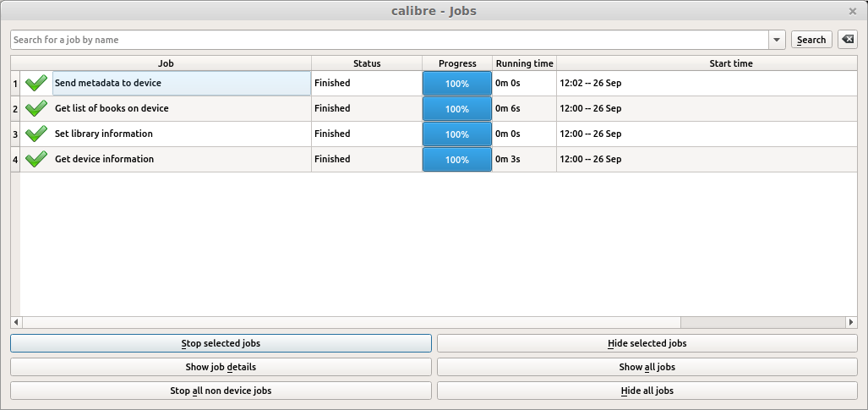Sort by the Job column header
Screen dimensions: 868x410
166,63
